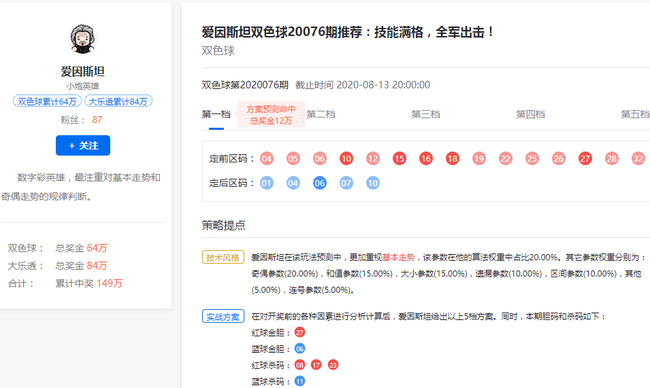Click the 爱因斯坦 avatar image
Screen dimensions: 650x388
(x=82, y=39)
